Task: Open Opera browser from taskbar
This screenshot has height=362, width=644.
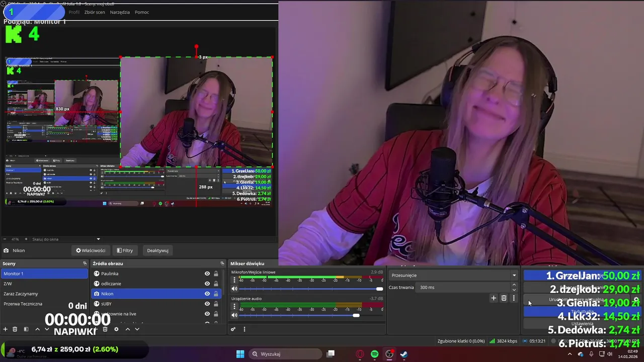Action: (x=360, y=354)
